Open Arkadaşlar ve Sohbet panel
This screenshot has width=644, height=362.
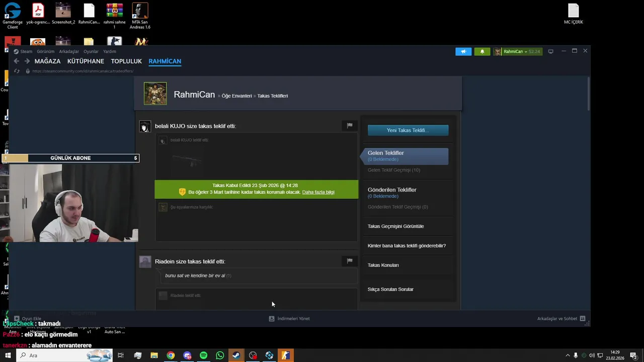click(561, 318)
